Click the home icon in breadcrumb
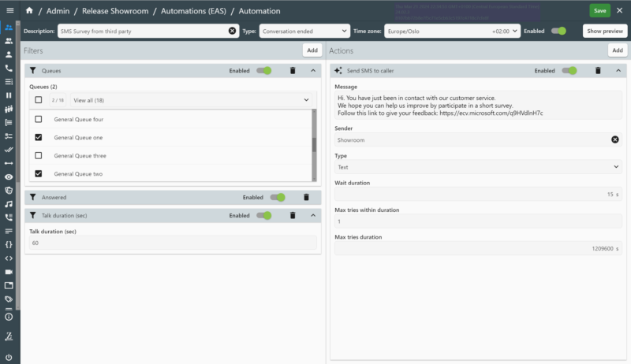 (29, 10)
